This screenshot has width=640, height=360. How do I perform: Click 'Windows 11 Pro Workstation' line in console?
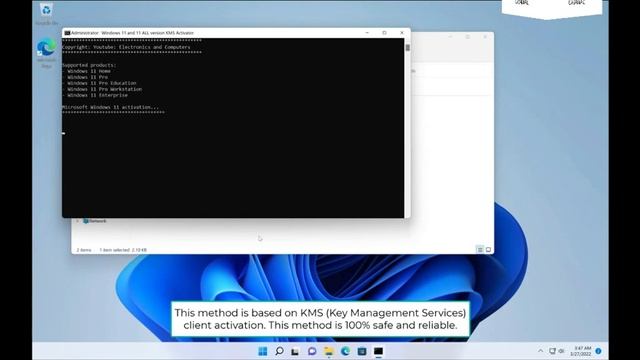102,89
